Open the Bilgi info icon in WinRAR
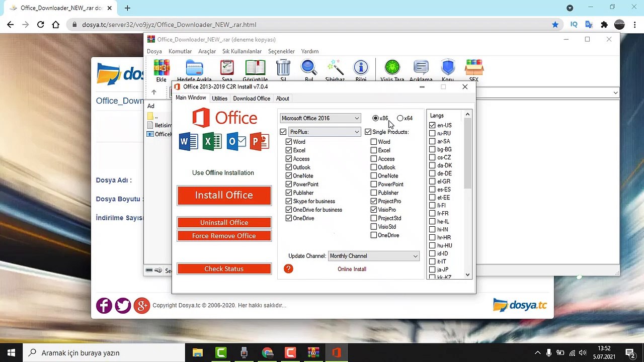The image size is (644, 362). 361,68
